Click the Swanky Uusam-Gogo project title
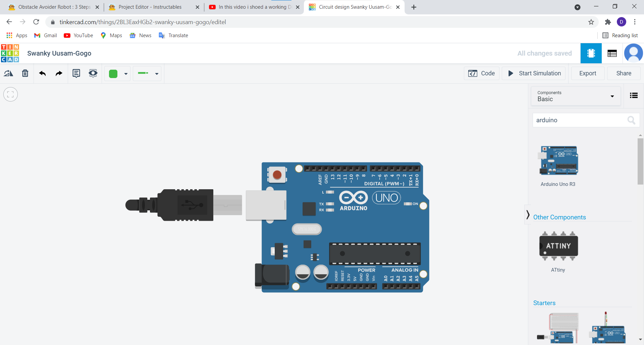Image resolution: width=644 pixels, height=345 pixels. (59, 53)
